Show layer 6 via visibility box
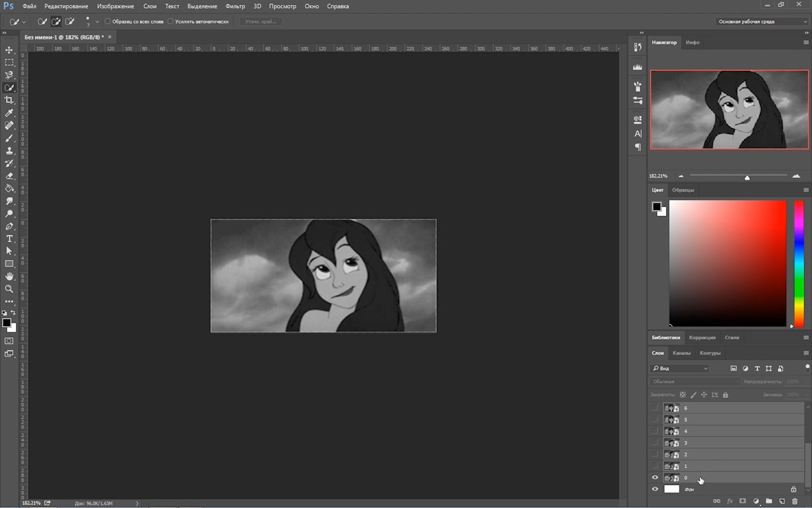This screenshot has height=508, width=812. pyautogui.click(x=655, y=408)
